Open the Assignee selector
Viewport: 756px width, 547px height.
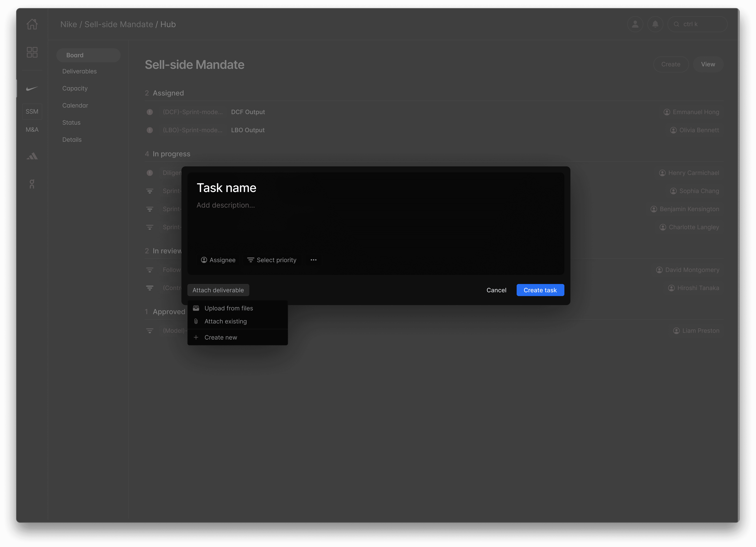[218, 260]
